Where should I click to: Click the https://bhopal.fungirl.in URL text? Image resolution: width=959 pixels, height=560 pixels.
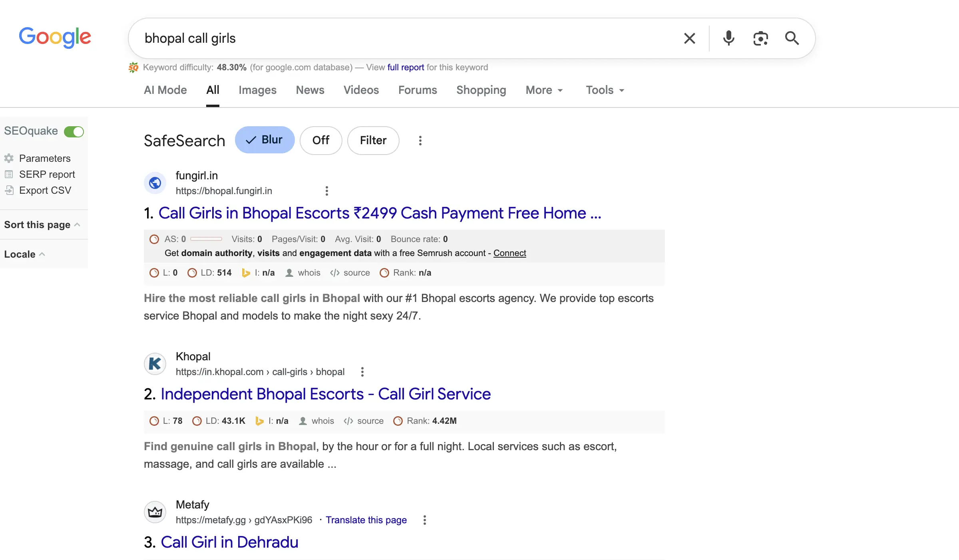click(224, 191)
